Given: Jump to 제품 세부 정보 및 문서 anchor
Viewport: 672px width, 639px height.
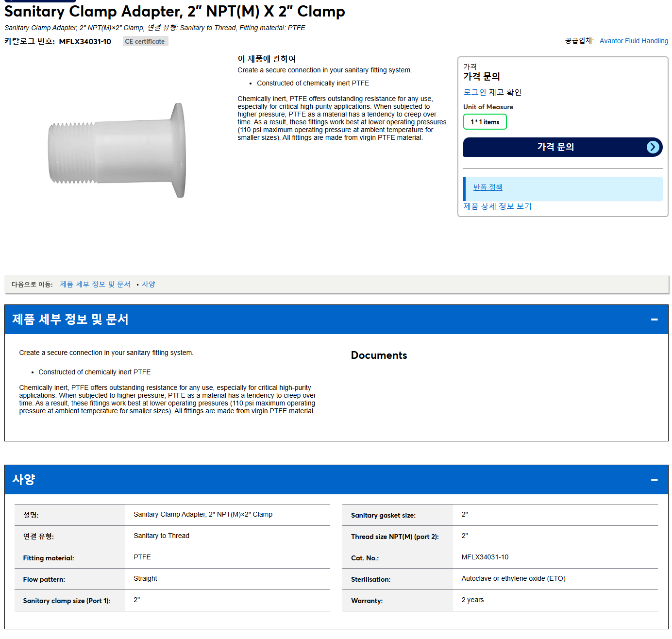Looking at the screenshot, I should 95,285.
